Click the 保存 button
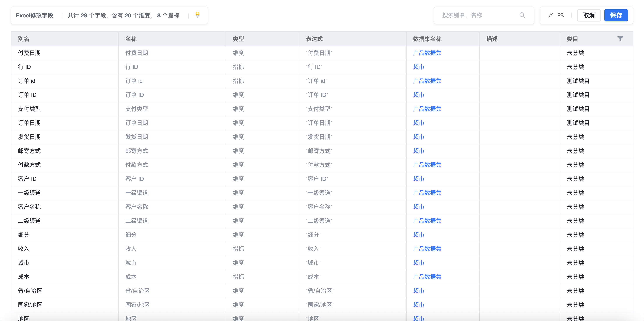 (x=616, y=15)
